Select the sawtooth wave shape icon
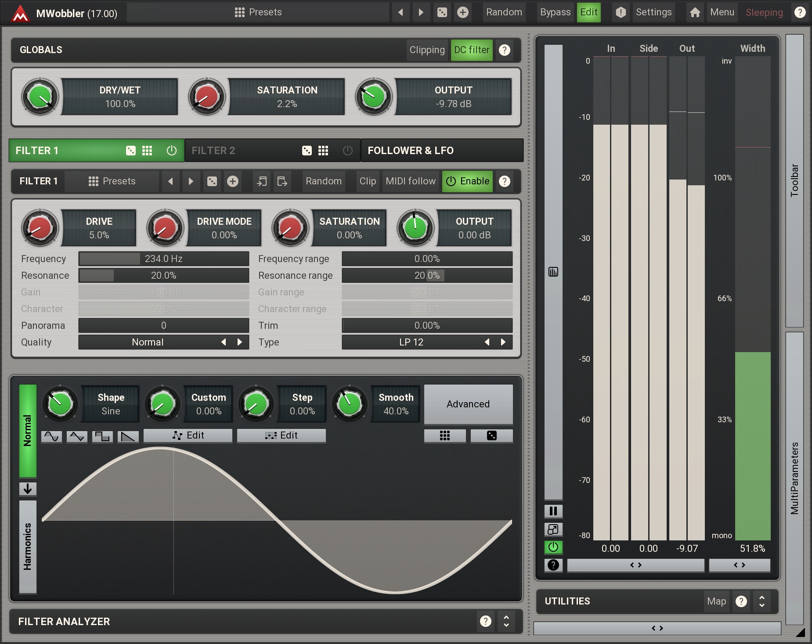This screenshot has width=812, height=644. [x=128, y=436]
